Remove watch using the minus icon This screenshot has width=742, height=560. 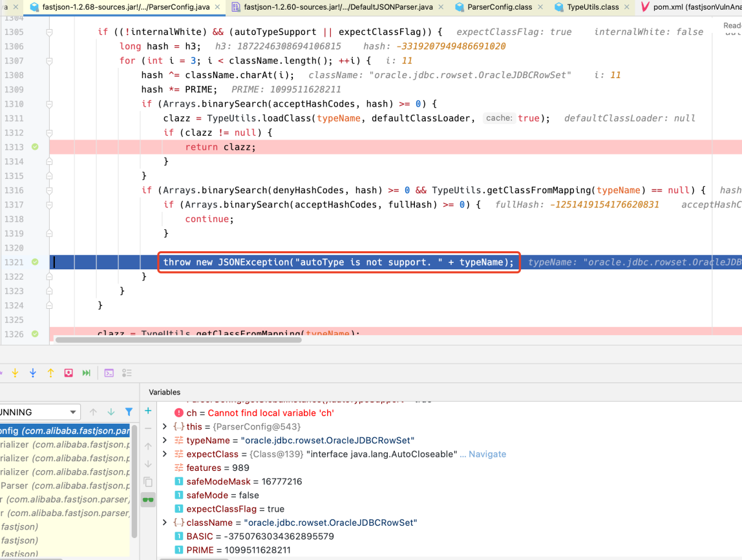click(x=148, y=428)
